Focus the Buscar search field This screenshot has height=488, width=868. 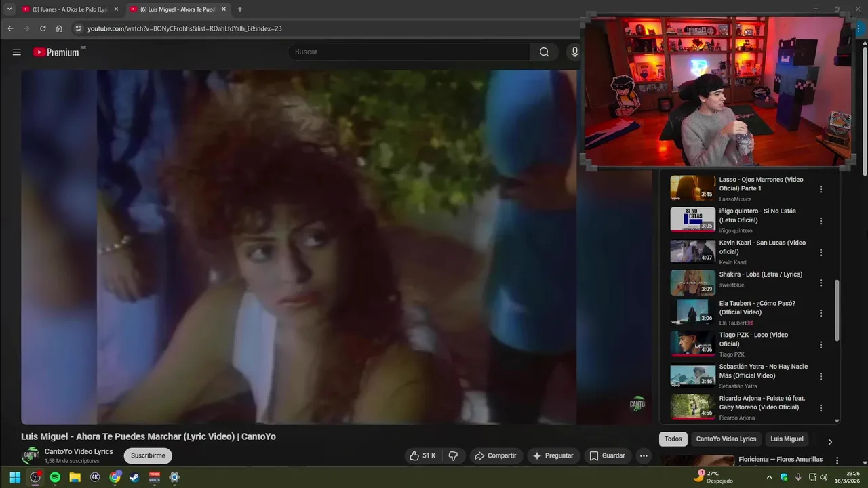pyautogui.click(x=409, y=52)
